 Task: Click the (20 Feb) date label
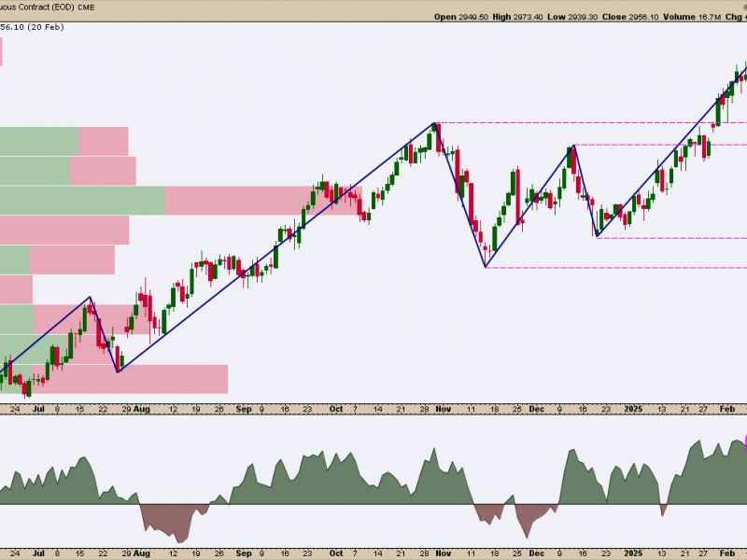pos(46,27)
